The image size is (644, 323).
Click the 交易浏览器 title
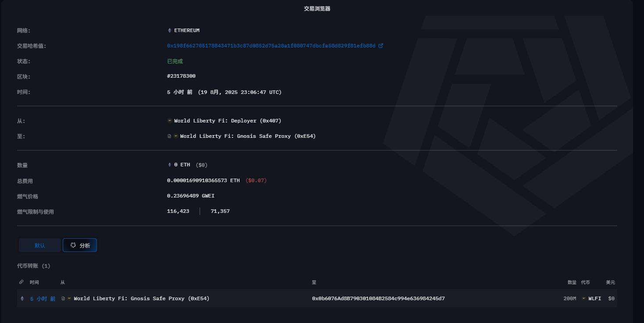(x=317, y=9)
